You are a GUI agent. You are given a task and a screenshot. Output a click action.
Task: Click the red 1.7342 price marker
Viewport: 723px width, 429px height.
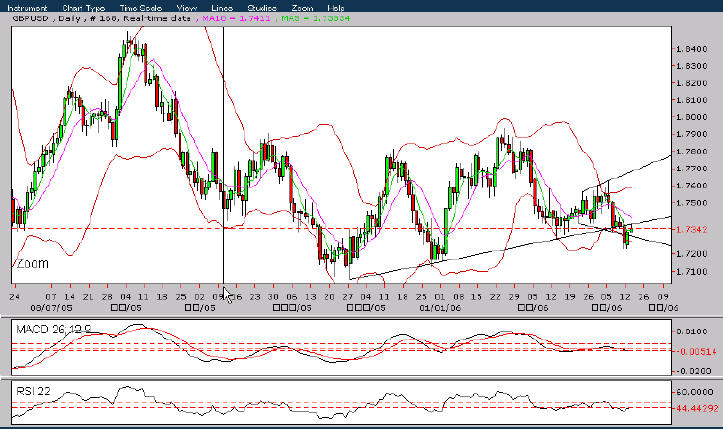pos(691,229)
